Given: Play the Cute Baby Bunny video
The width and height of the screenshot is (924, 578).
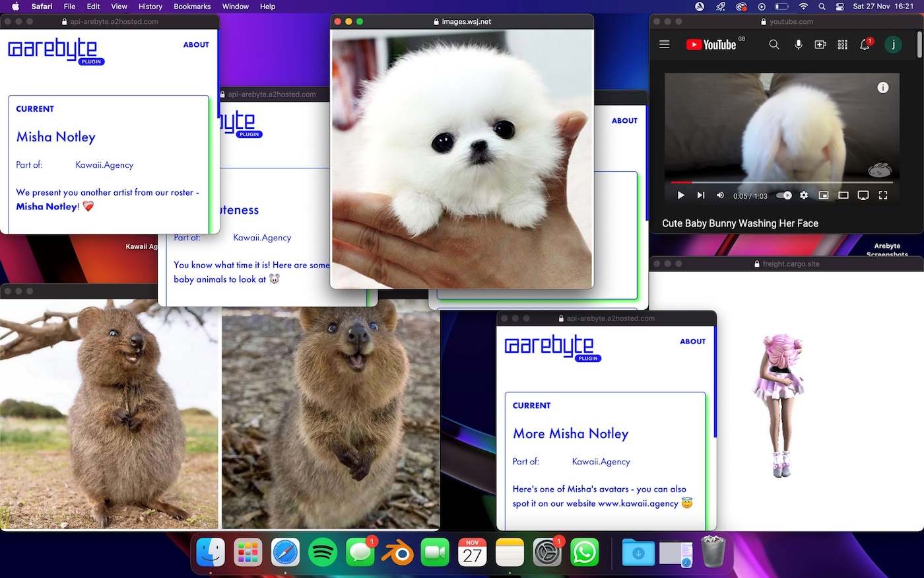Looking at the screenshot, I should click(681, 196).
